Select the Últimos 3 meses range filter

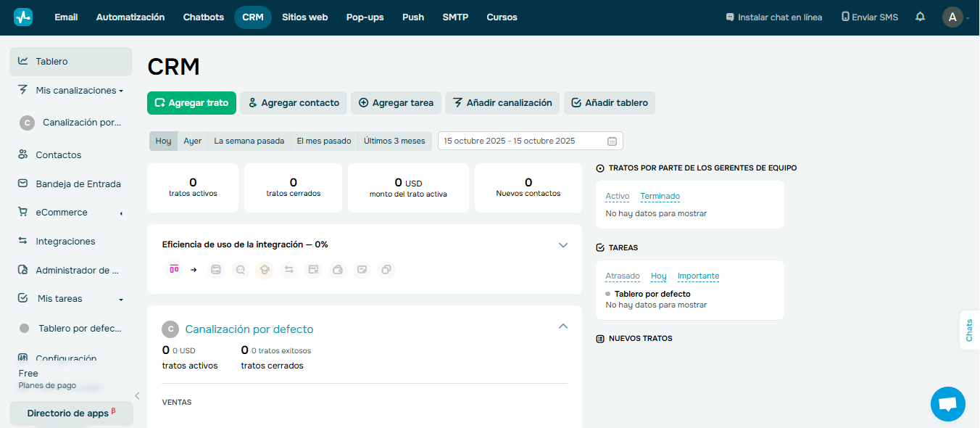394,141
